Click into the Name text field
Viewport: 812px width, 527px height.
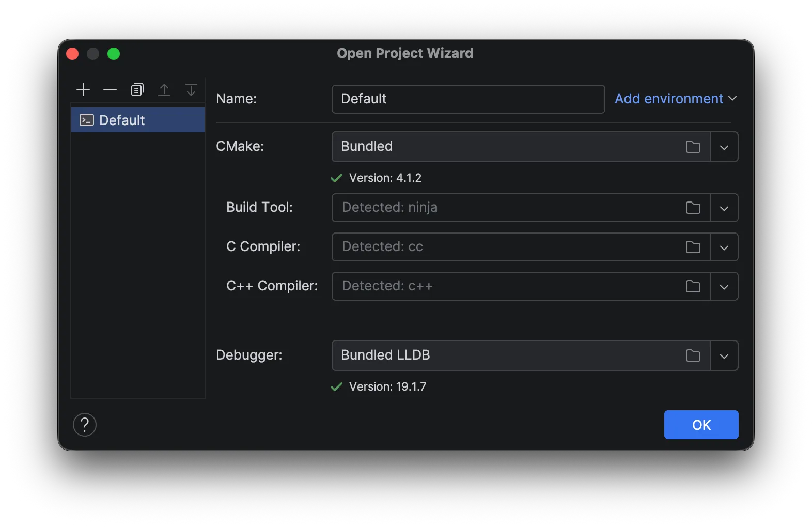pyautogui.click(x=468, y=99)
